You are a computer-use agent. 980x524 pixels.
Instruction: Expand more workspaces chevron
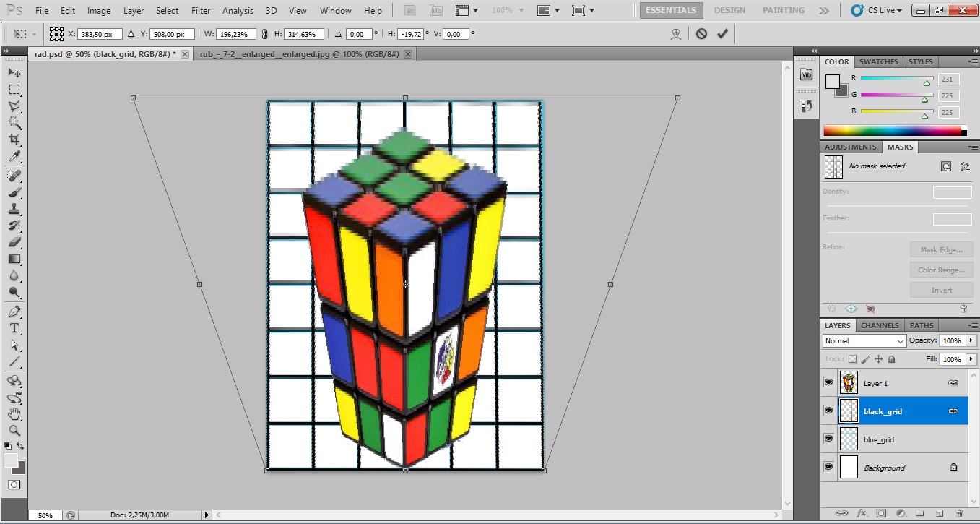click(824, 10)
